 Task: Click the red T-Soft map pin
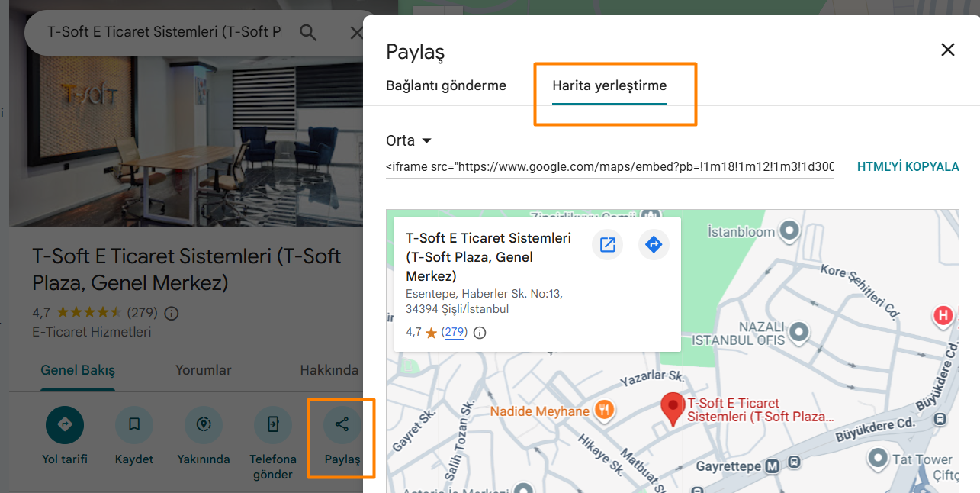[x=672, y=409]
